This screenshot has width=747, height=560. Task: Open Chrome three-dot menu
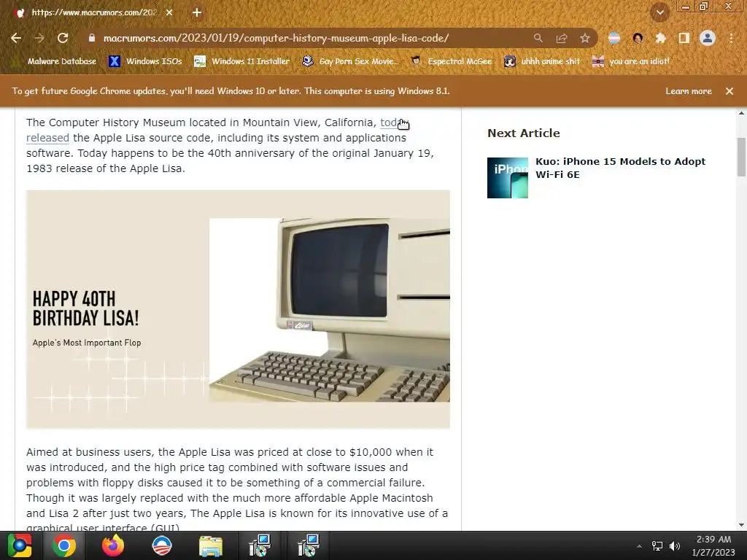[731, 38]
